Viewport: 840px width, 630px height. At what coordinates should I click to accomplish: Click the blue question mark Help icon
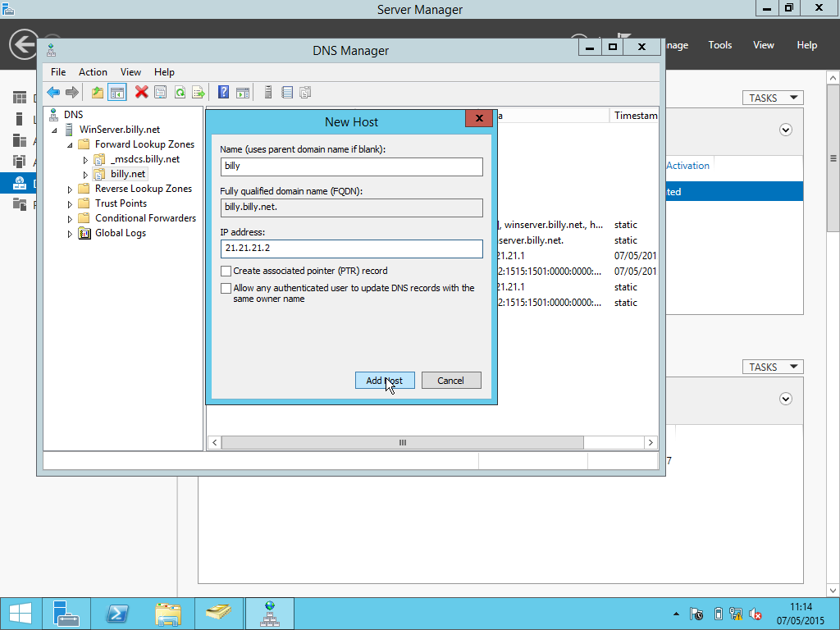(223, 92)
